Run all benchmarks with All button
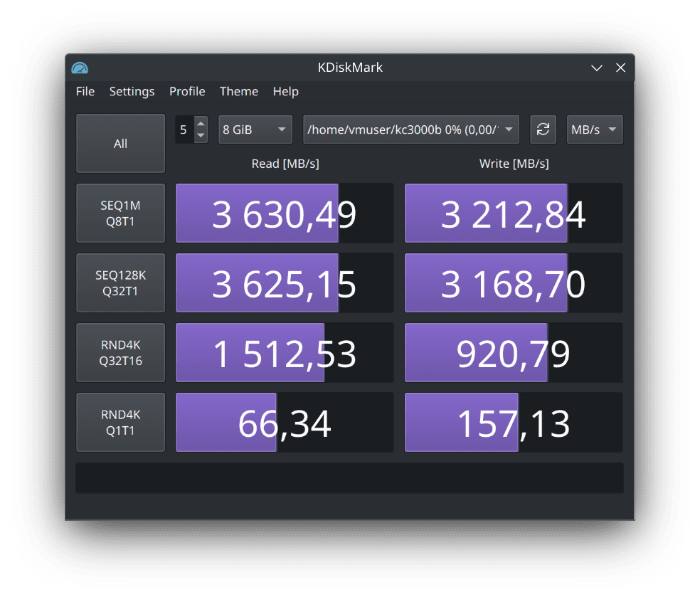Screen dimensions: 700x597 (120, 143)
